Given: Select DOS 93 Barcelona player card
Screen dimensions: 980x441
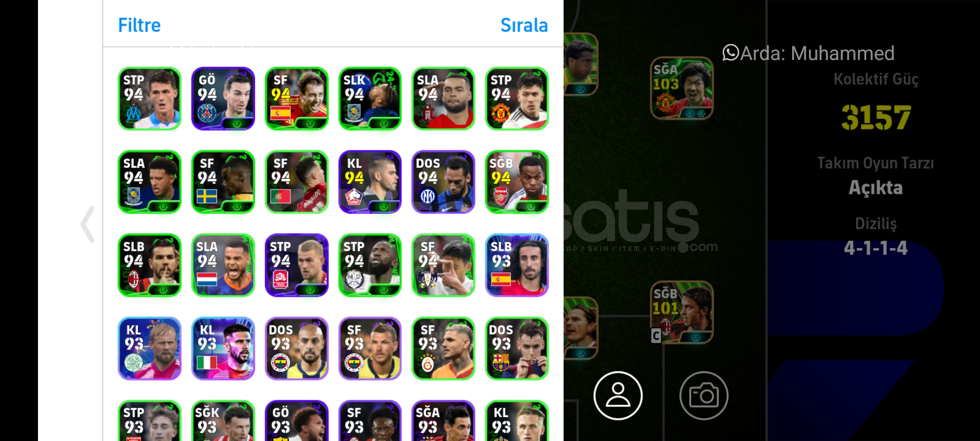Looking at the screenshot, I should tap(517, 349).
